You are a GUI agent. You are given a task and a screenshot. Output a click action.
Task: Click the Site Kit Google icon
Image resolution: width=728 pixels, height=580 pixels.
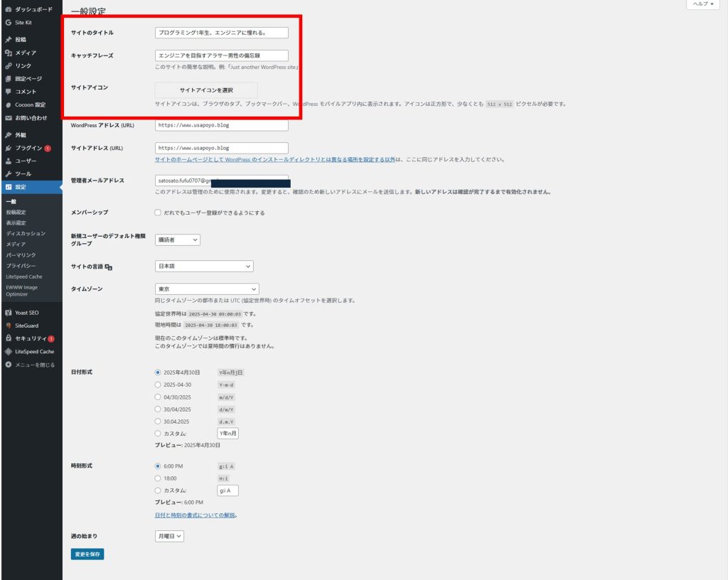click(x=8, y=23)
